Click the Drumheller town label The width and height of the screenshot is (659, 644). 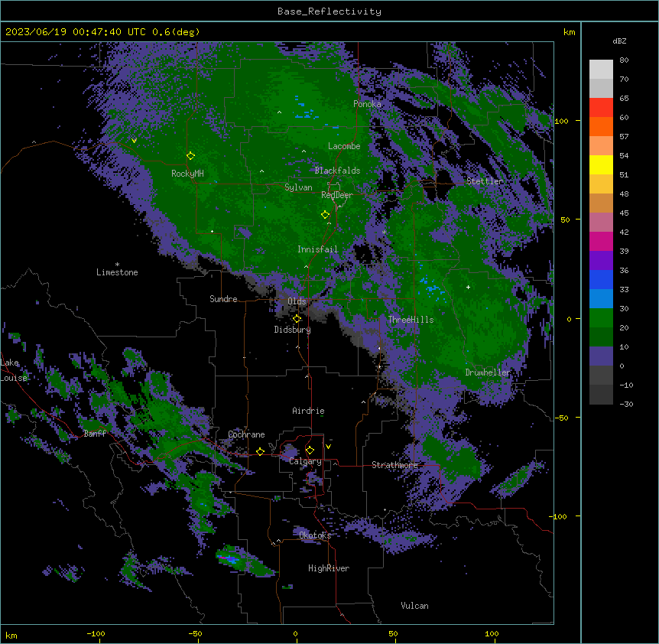click(488, 372)
